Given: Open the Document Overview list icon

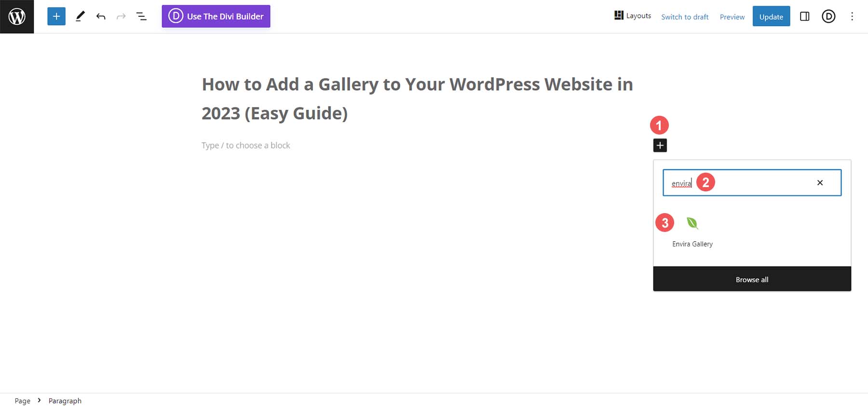Looking at the screenshot, I should click(141, 16).
